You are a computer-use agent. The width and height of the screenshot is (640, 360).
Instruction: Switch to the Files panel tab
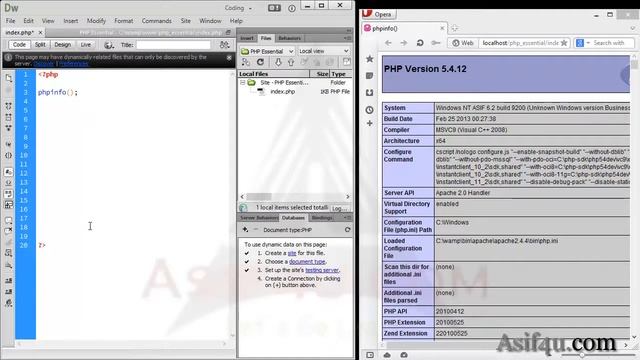(x=266, y=38)
